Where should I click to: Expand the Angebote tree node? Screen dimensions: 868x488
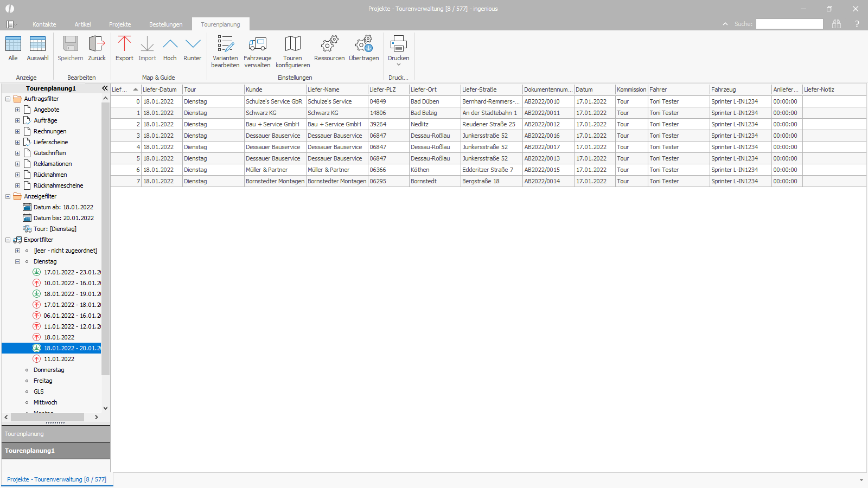[17, 110]
